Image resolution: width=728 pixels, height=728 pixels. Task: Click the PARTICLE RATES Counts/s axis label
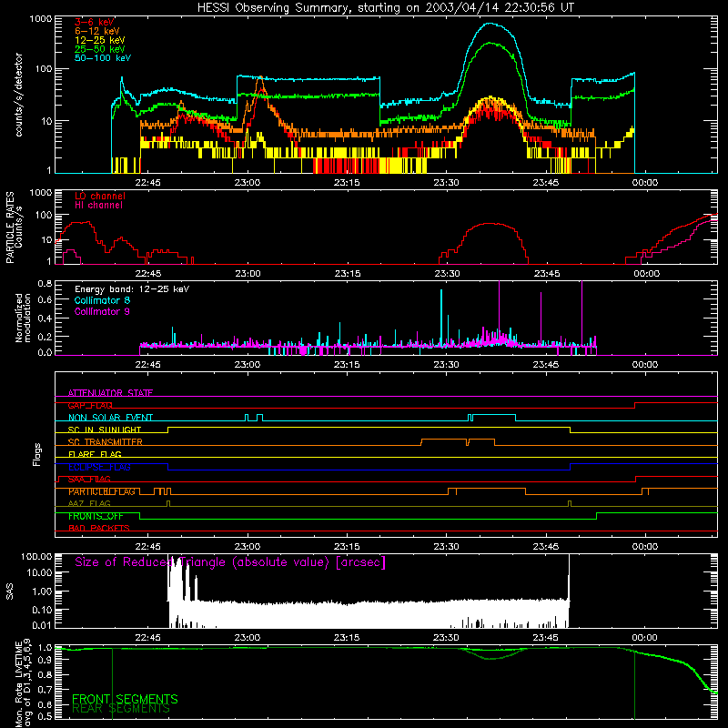point(14,227)
